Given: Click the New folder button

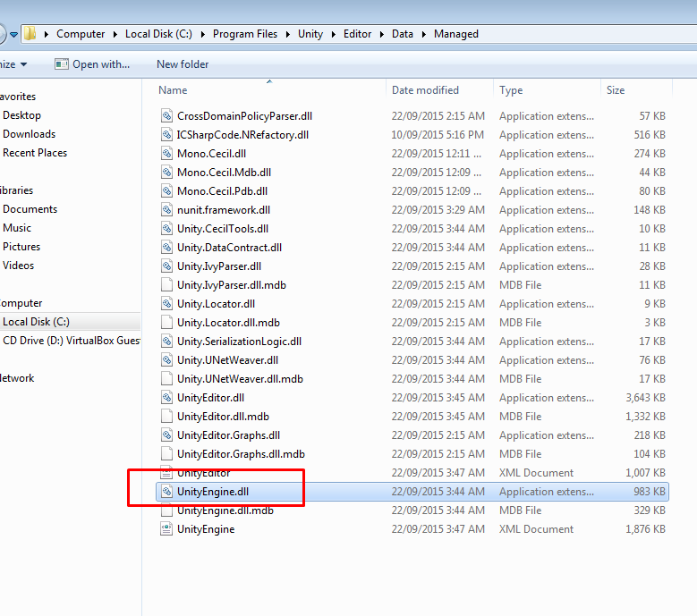Looking at the screenshot, I should click(183, 64).
